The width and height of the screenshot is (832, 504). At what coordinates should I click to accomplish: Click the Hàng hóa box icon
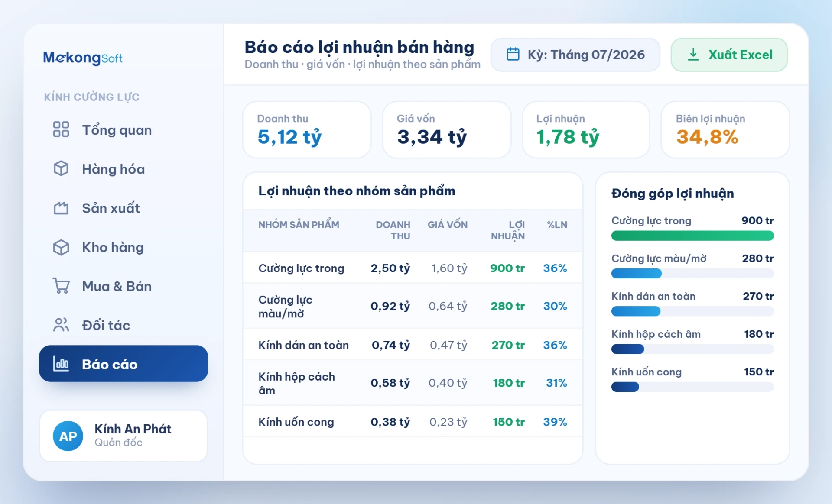[x=61, y=168]
